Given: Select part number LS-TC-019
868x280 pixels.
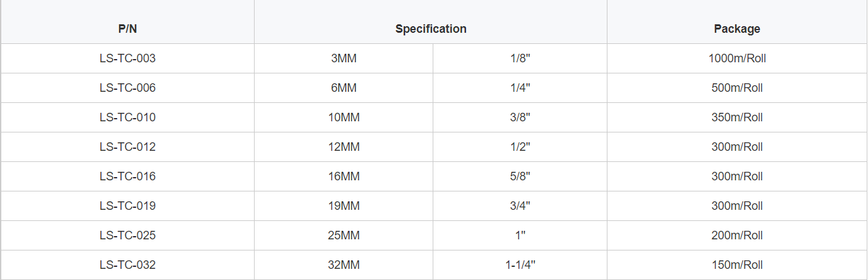Looking at the screenshot, I should [x=128, y=206].
